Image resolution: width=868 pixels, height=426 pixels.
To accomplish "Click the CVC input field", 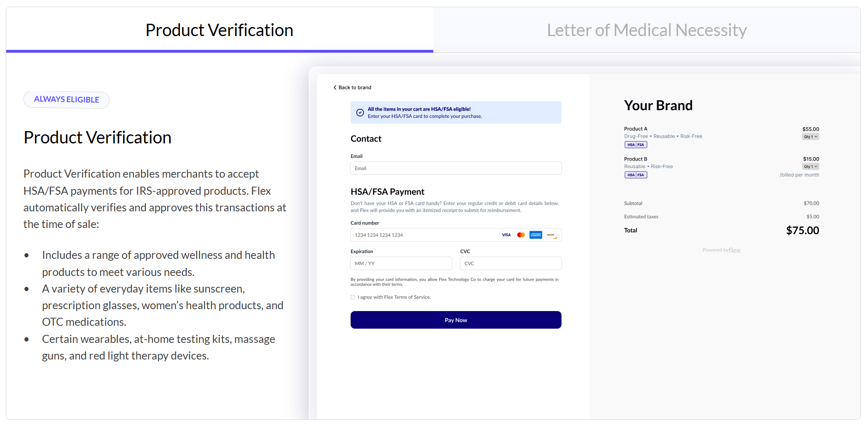I will [x=511, y=264].
